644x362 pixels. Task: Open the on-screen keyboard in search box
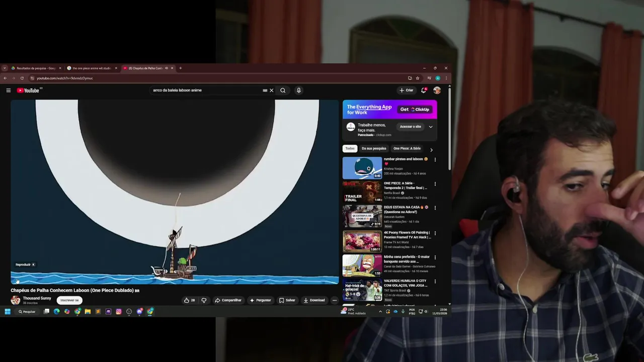pyautogui.click(x=265, y=90)
